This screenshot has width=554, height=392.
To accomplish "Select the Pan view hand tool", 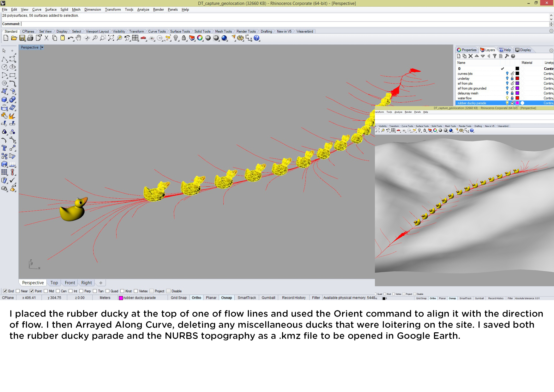I will tap(78, 38).
